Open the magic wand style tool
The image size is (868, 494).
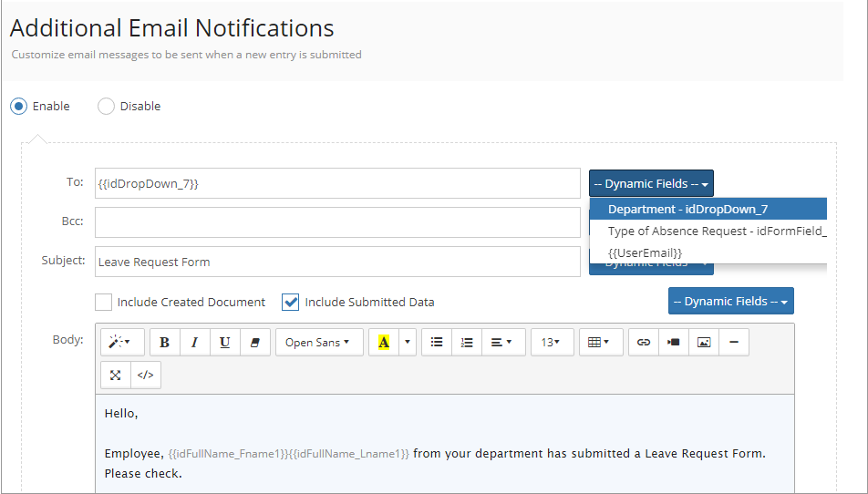click(122, 342)
